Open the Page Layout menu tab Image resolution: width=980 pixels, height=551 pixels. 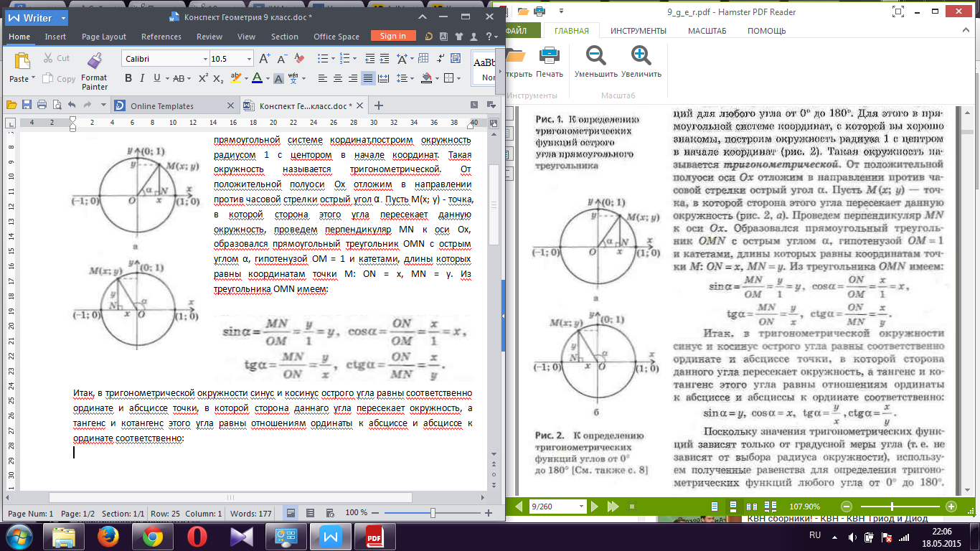coord(103,37)
